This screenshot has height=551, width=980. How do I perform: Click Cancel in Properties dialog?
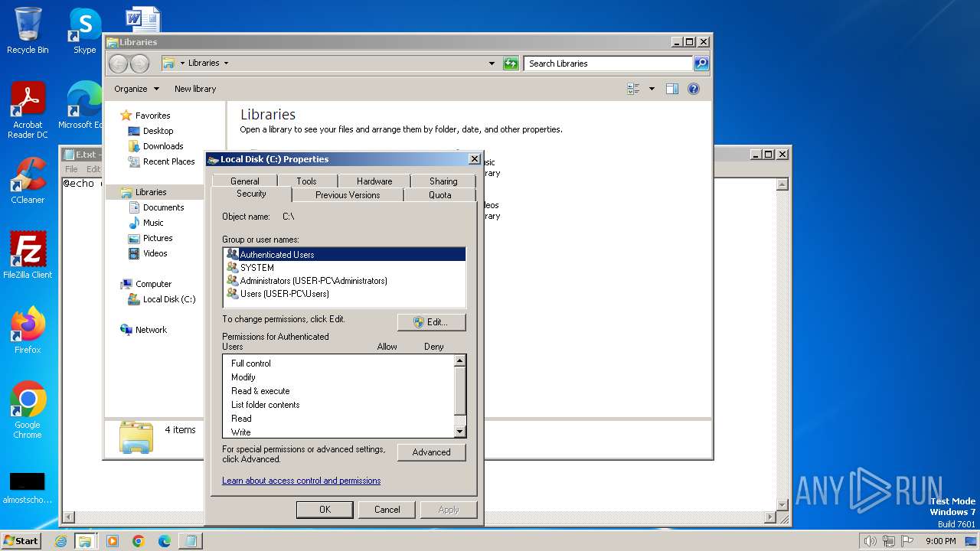387,510
